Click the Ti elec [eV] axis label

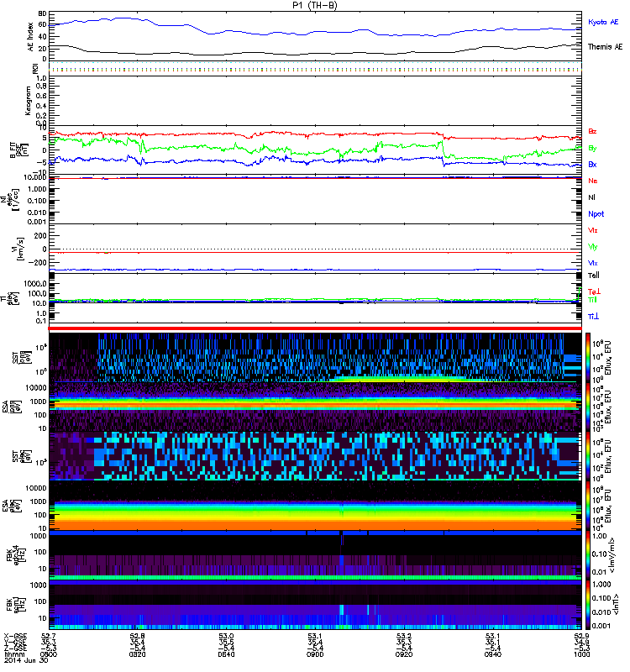click(11, 298)
